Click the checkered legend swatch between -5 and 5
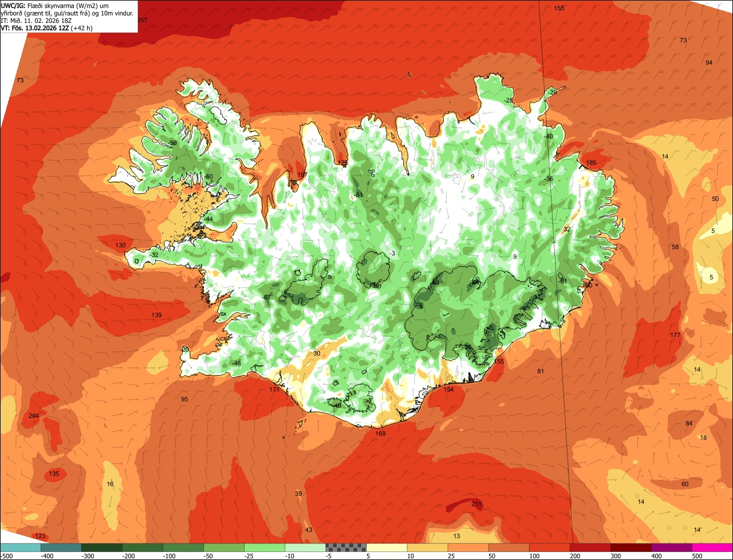The height and width of the screenshot is (560, 733). coord(346,547)
